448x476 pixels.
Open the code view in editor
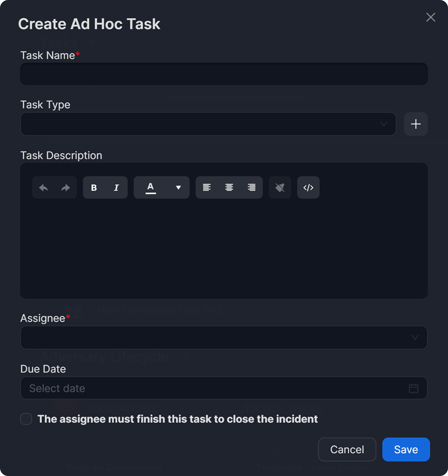point(308,187)
